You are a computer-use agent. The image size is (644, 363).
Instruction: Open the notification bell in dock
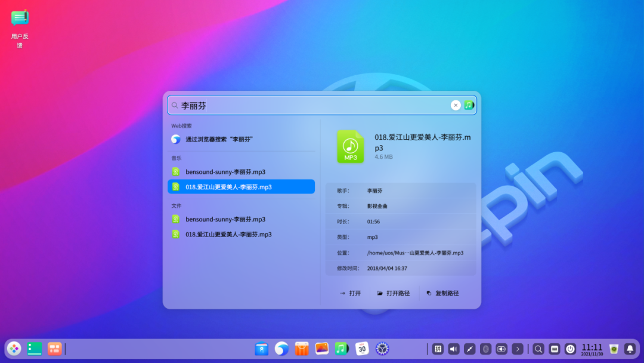tap(630, 349)
